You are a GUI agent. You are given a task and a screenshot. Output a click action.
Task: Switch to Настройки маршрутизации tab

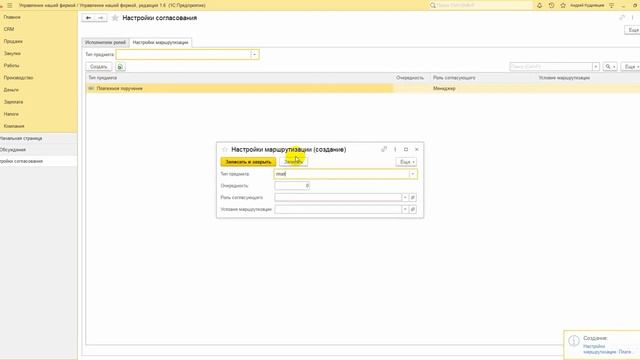(160, 42)
